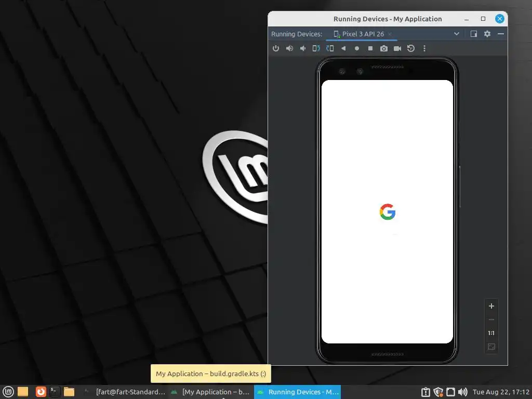Screen dimensions: 532x399
Task: Expand the running devices dropdown chevron
Action: pos(457,34)
